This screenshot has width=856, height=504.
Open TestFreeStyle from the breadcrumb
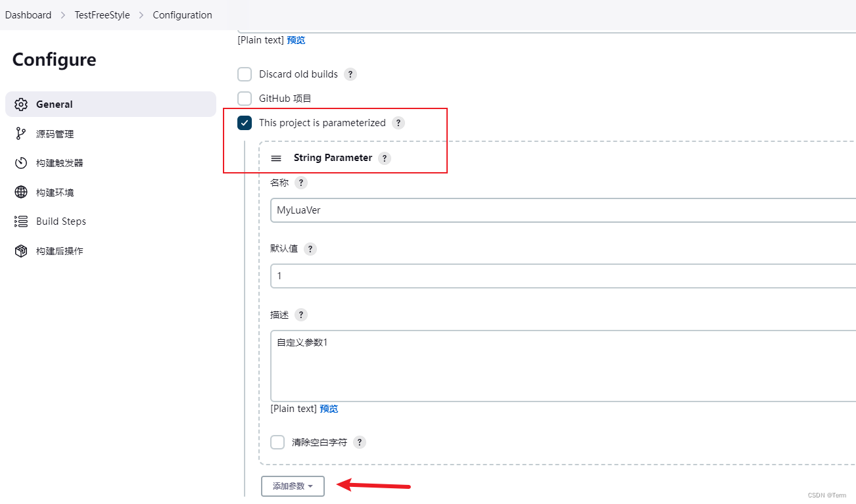click(x=102, y=14)
